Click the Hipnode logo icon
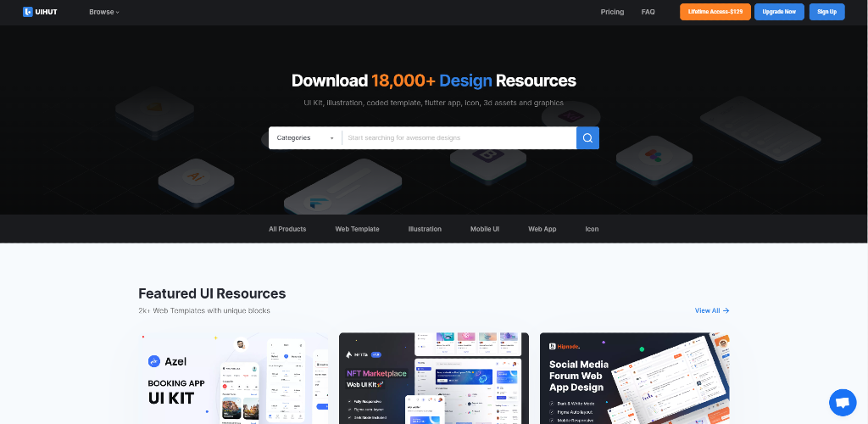The height and width of the screenshot is (424, 868). pyautogui.click(x=553, y=347)
